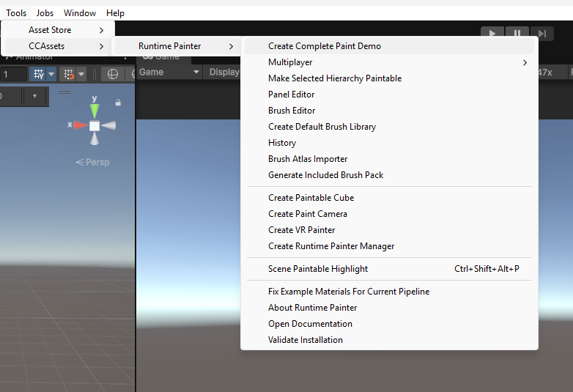Open the Brush Editor entry
The width and height of the screenshot is (573, 392).
(389, 111)
